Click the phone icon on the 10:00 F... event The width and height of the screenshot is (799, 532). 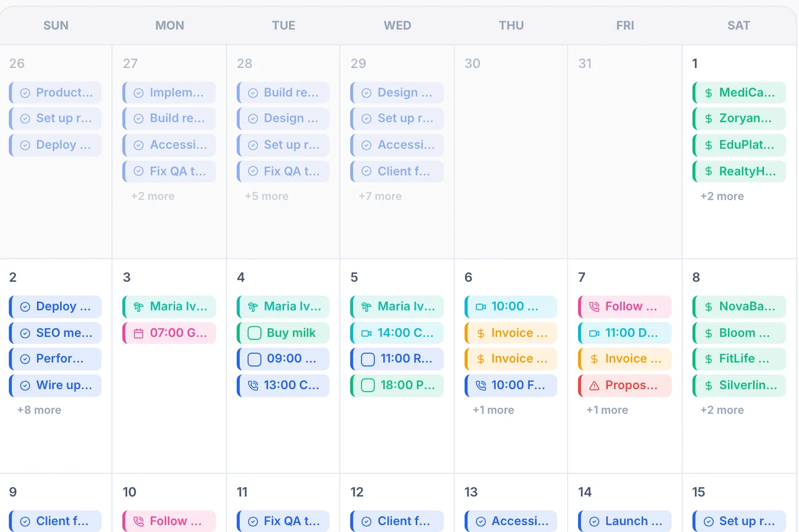click(x=481, y=385)
